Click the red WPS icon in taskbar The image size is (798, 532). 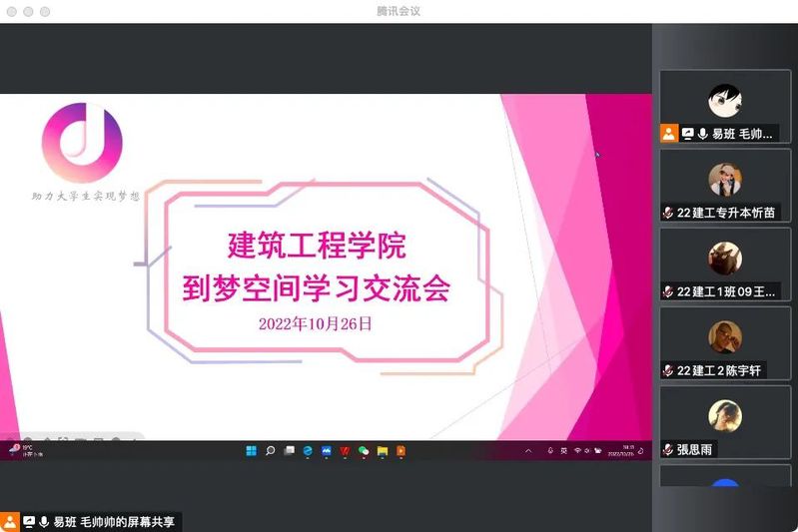pos(345,451)
